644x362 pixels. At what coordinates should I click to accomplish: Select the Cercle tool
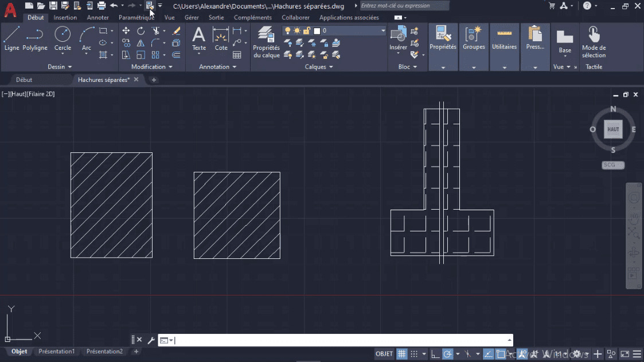click(x=63, y=39)
